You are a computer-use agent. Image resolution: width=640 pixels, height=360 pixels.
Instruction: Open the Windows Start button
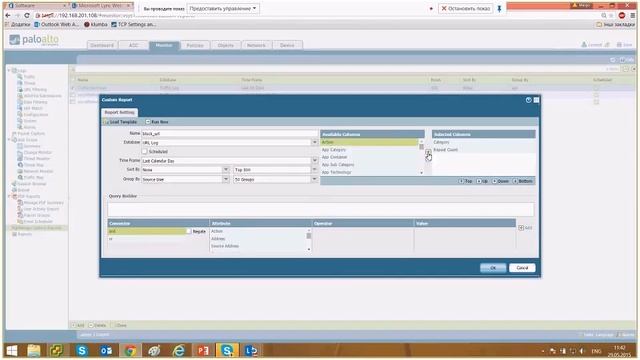(12, 351)
